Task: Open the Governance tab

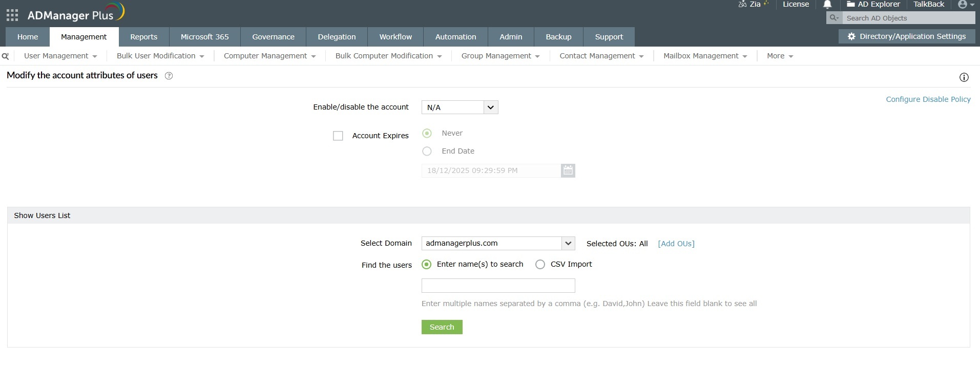Action: pyautogui.click(x=273, y=37)
